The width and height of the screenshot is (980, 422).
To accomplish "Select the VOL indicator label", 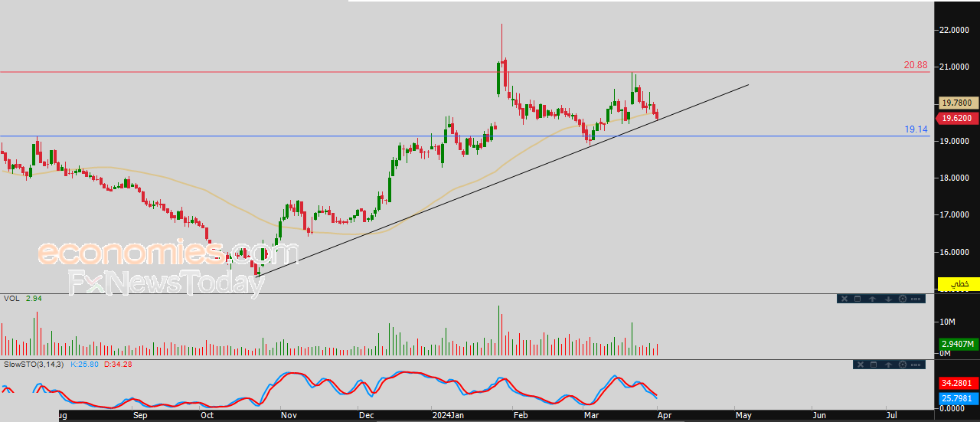I will (11, 298).
